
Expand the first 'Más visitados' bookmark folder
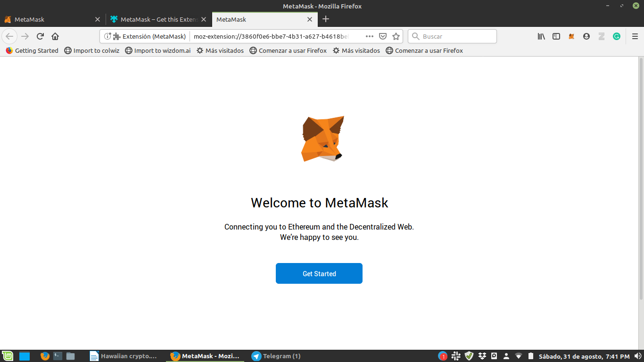pos(220,50)
